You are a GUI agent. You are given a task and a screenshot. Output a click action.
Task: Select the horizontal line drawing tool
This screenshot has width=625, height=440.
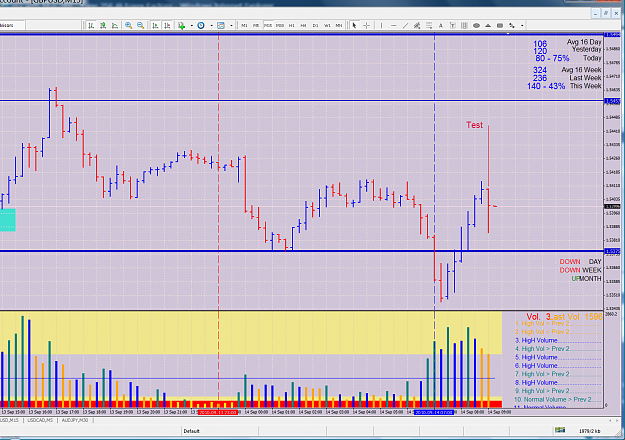tap(393, 26)
